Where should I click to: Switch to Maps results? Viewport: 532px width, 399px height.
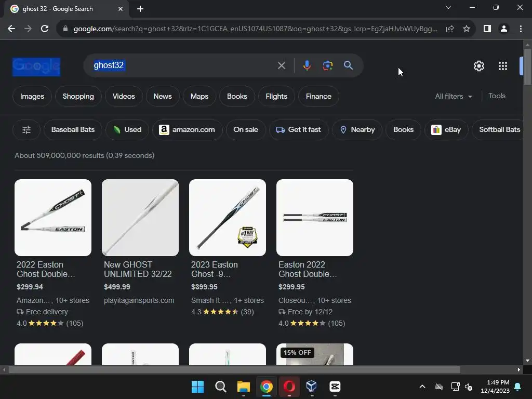199,96
